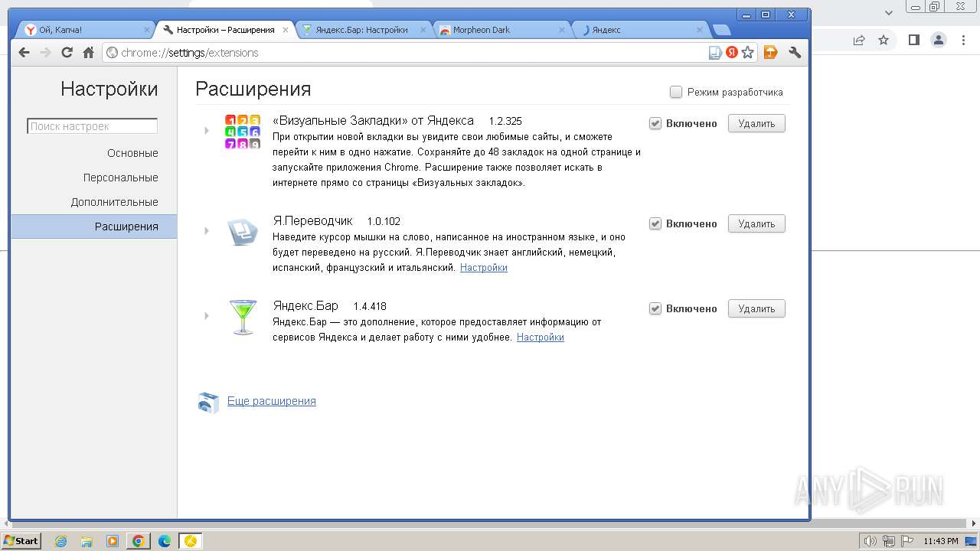Image resolution: width=980 pixels, height=551 pixels.
Task: Open profile avatar in background browser
Action: [x=938, y=40]
